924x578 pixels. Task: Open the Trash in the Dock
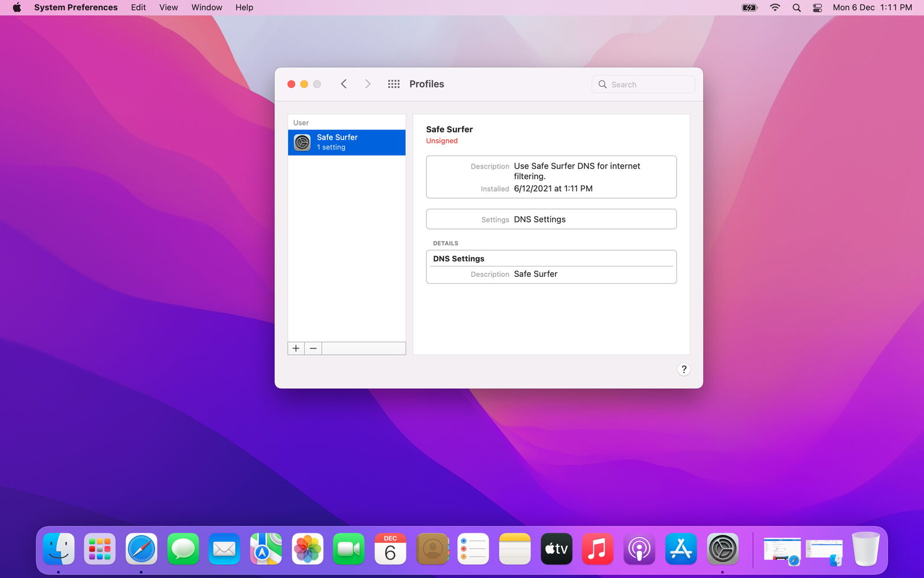pyautogui.click(x=866, y=549)
